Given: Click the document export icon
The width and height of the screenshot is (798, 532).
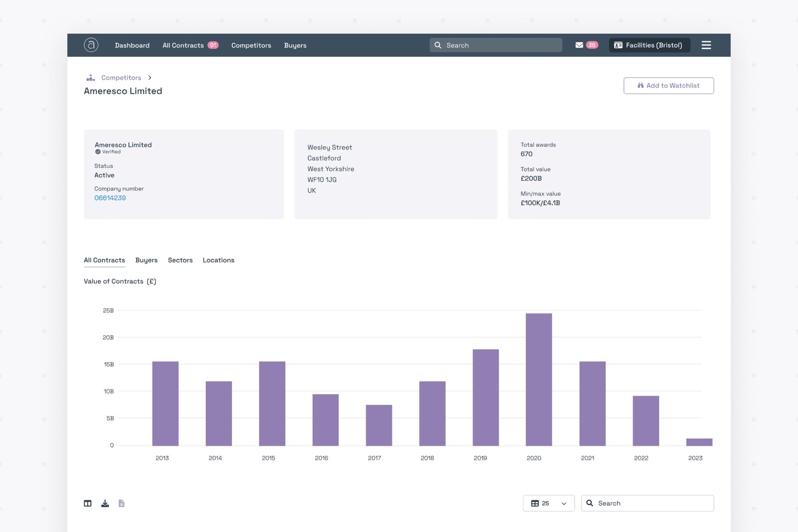Looking at the screenshot, I should (x=122, y=503).
